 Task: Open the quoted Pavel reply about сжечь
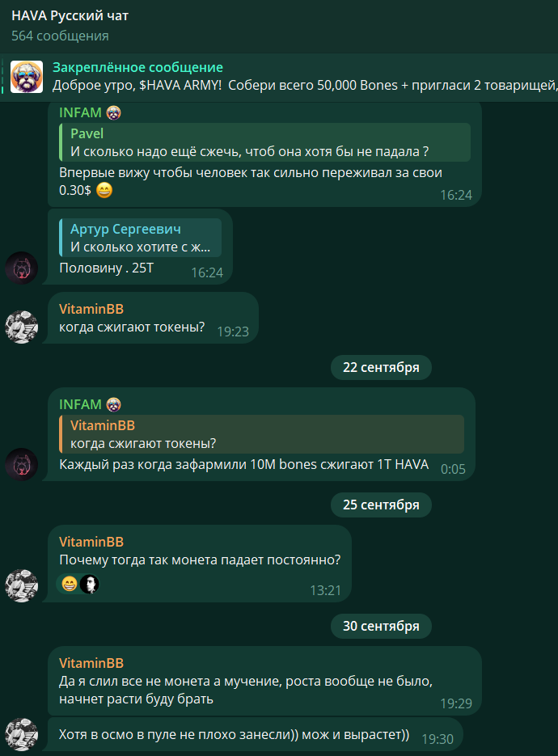264,142
